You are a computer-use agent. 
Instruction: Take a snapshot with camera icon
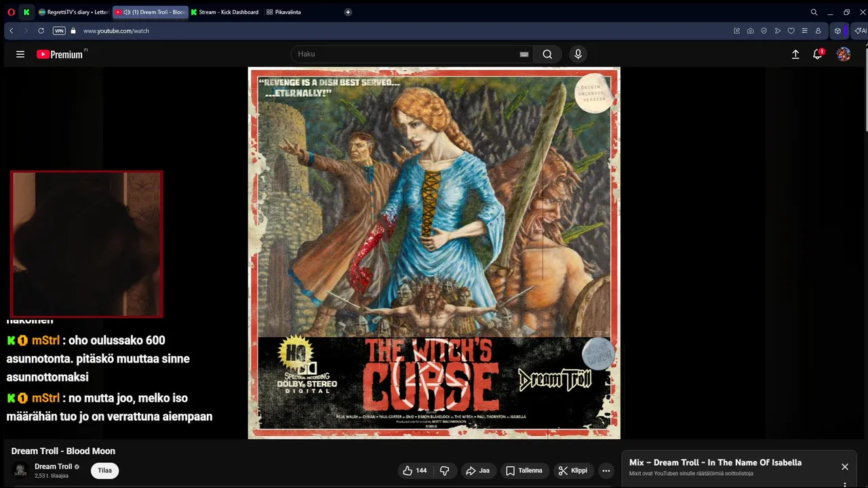tap(750, 30)
